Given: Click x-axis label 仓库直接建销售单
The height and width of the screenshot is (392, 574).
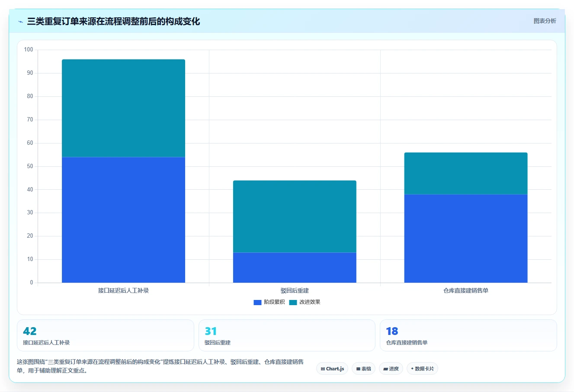Looking at the screenshot, I should pyautogui.click(x=466, y=290).
